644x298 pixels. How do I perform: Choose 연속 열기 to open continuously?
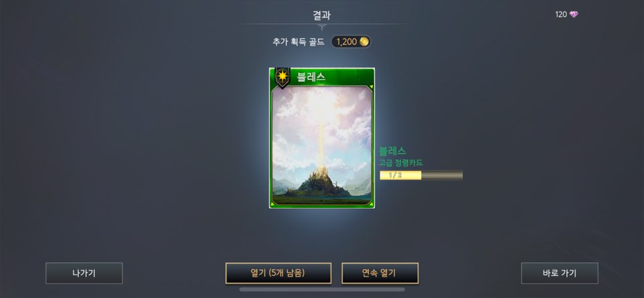[380, 273]
